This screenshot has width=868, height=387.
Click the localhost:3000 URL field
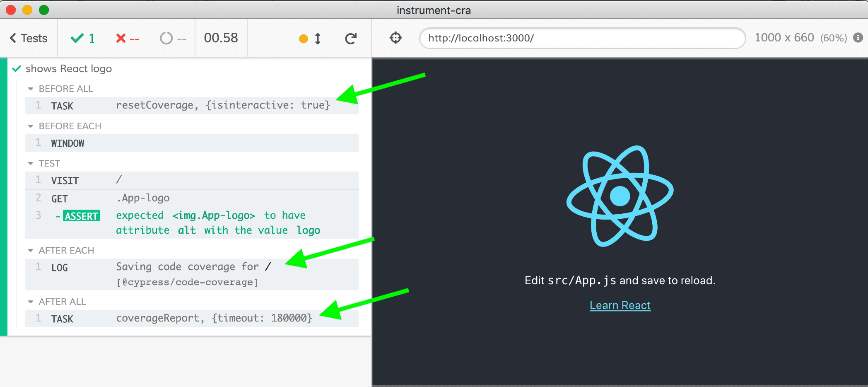(x=582, y=38)
